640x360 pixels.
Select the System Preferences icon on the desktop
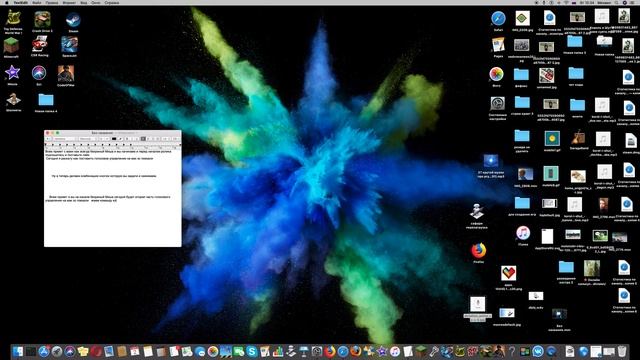498,104
